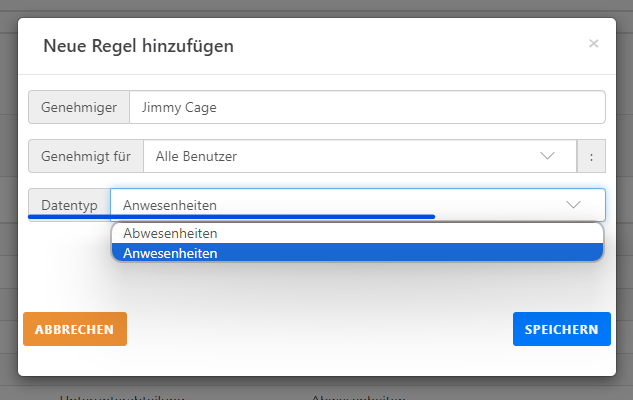633x400 pixels.
Task: Click the Genehmiger label addon
Action: point(80,107)
